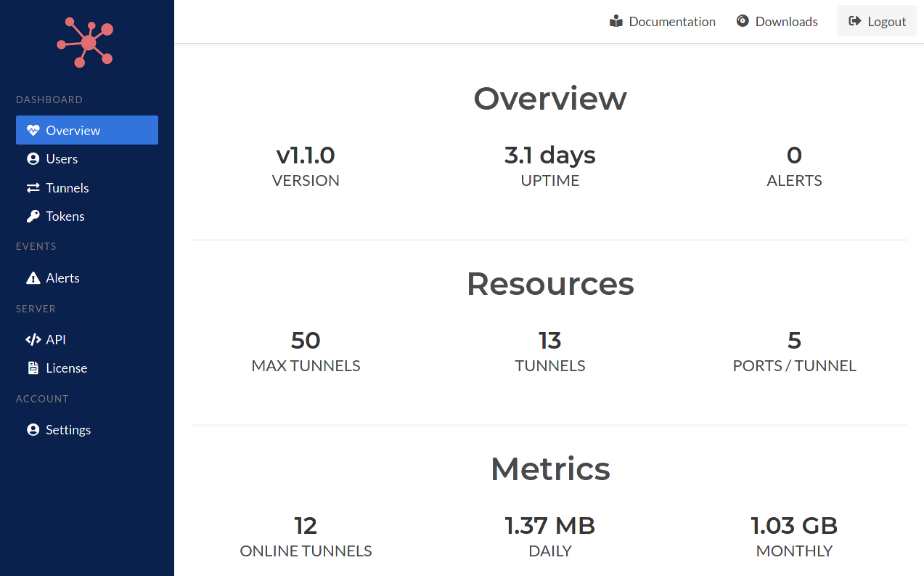Click the 50 max tunnels value
924x576 pixels.
tap(306, 340)
